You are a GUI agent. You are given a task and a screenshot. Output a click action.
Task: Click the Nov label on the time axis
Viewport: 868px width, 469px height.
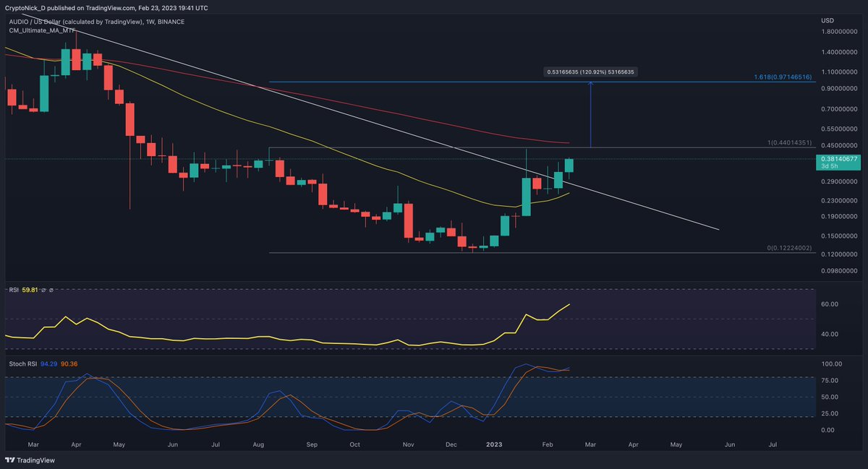pyautogui.click(x=407, y=447)
